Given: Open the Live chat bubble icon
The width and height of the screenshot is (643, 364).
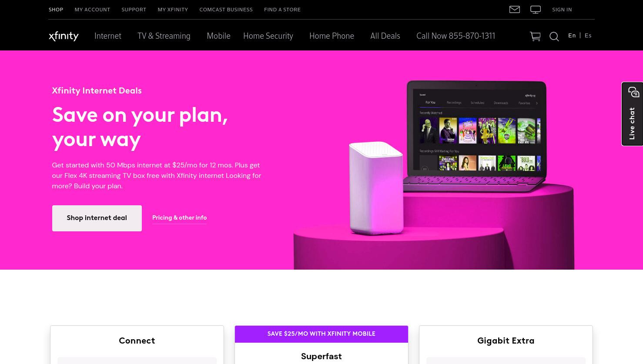Looking at the screenshot, I should 633,92.
